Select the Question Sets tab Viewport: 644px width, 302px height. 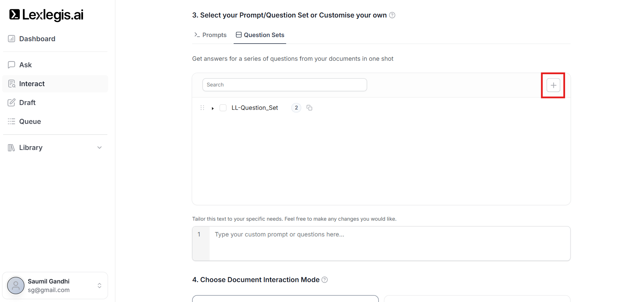260,35
